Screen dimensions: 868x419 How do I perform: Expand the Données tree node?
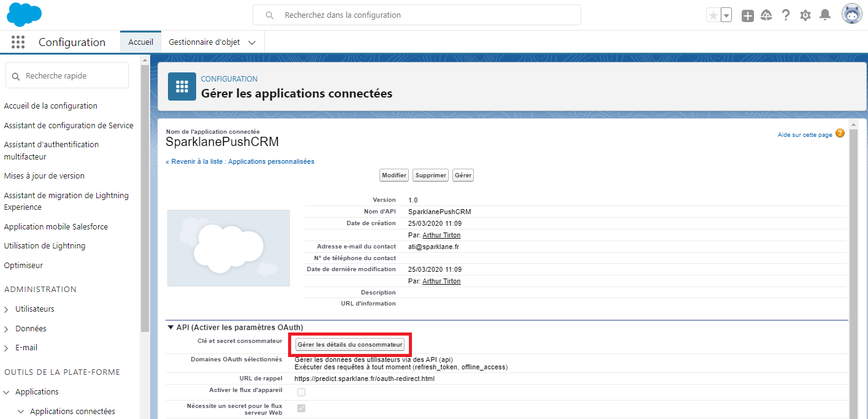pos(6,329)
